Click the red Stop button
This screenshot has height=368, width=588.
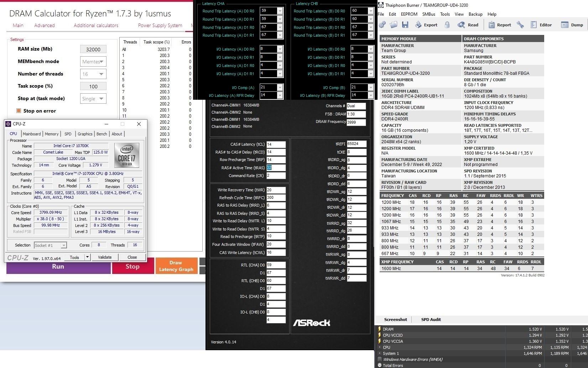pos(132,266)
